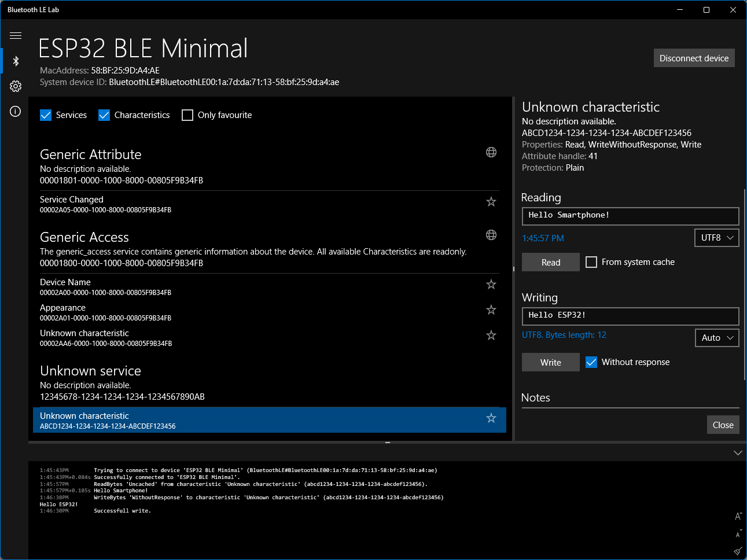This screenshot has height=560, width=747.
Task: Click the Reading field showing Hello Smartphone!
Action: (630, 216)
